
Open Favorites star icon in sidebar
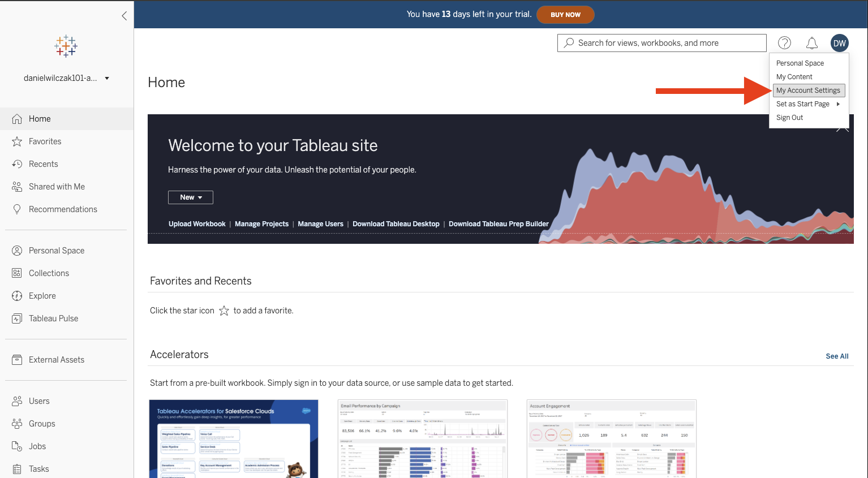tap(17, 141)
